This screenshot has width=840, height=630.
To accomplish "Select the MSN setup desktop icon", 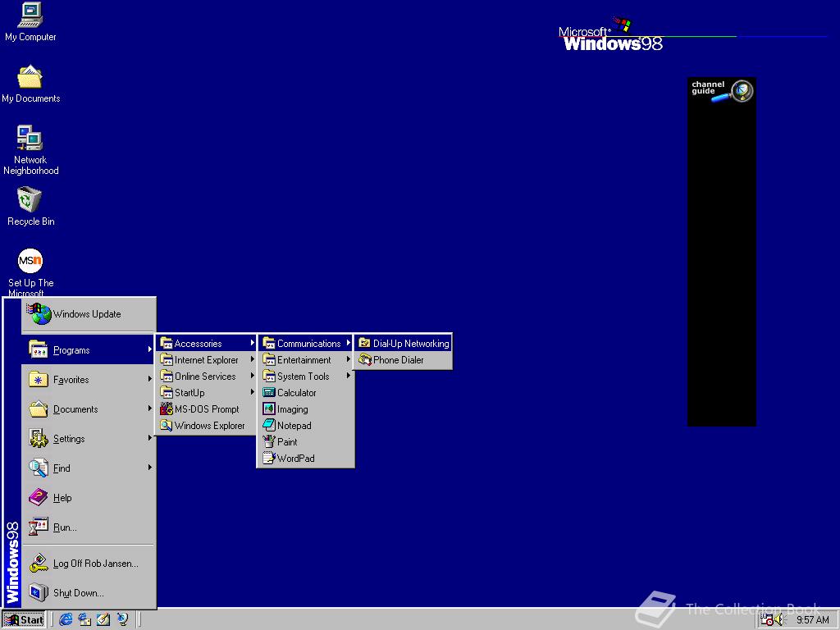I will [x=30, y=272].
